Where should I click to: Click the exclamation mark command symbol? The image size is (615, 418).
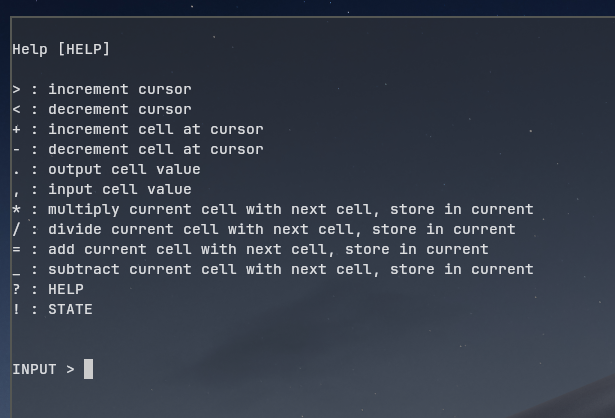16,309
